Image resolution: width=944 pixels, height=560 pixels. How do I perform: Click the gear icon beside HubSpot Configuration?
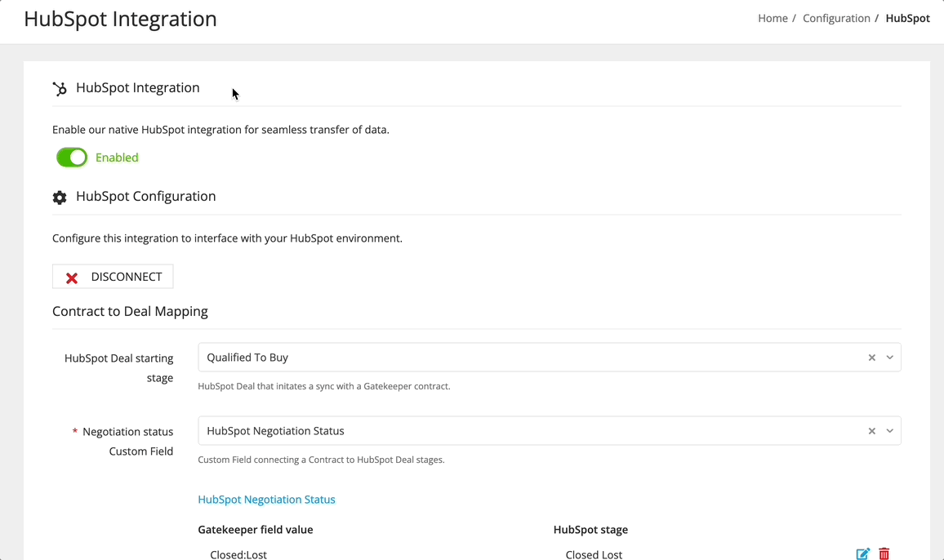[x=60, y=196]
